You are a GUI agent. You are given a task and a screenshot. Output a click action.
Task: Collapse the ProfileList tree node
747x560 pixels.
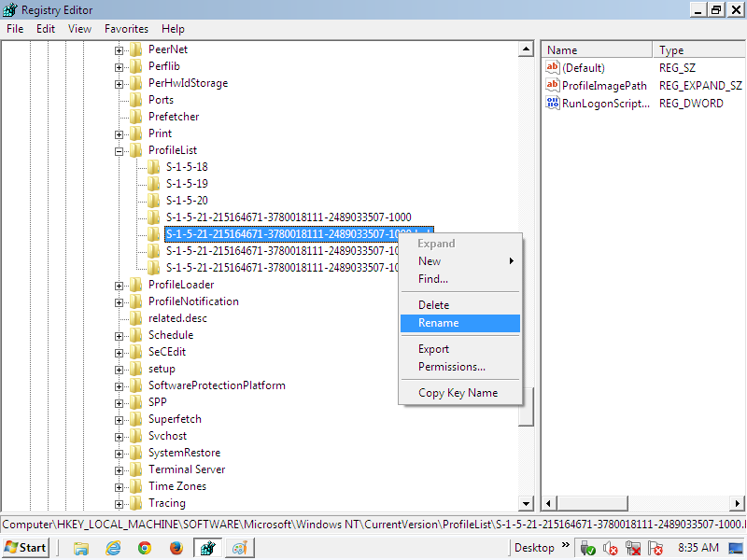pyautogui.click(x=120, y=150)
